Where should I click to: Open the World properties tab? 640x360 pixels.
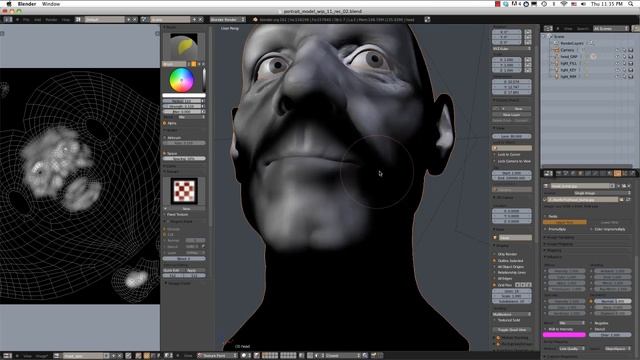point(573,173)
